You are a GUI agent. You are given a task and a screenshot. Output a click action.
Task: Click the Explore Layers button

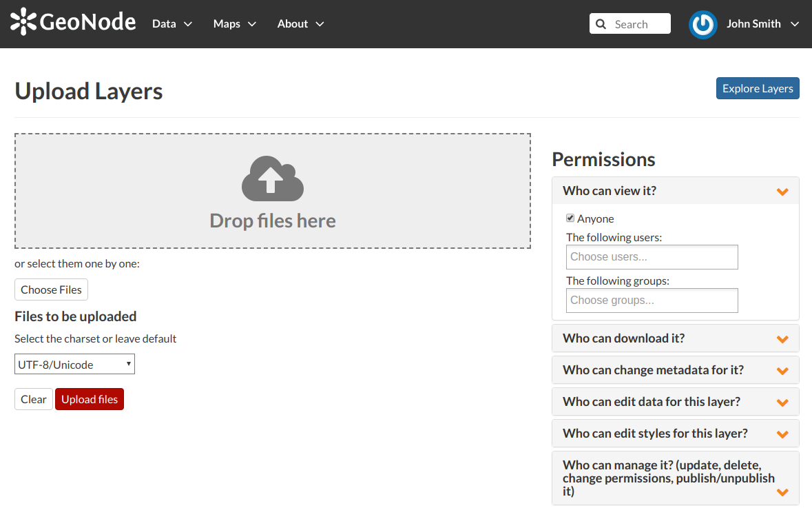(x=758, y=88)
